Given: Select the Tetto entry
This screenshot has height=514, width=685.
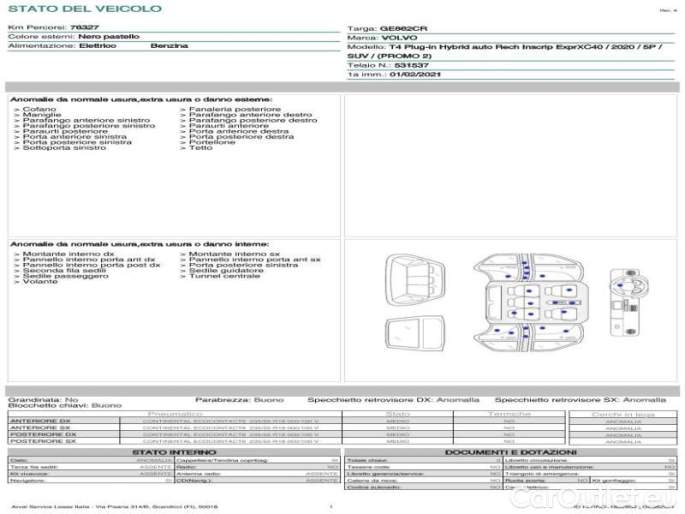Looking at the screenshot, I should click(x=201, y=148).
